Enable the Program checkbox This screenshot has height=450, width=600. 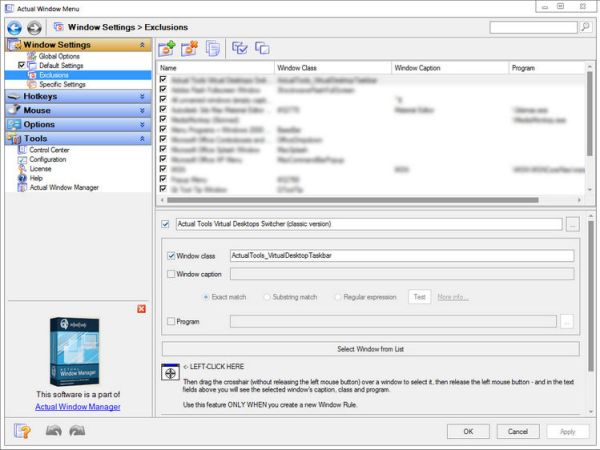(x=171, y=321)
